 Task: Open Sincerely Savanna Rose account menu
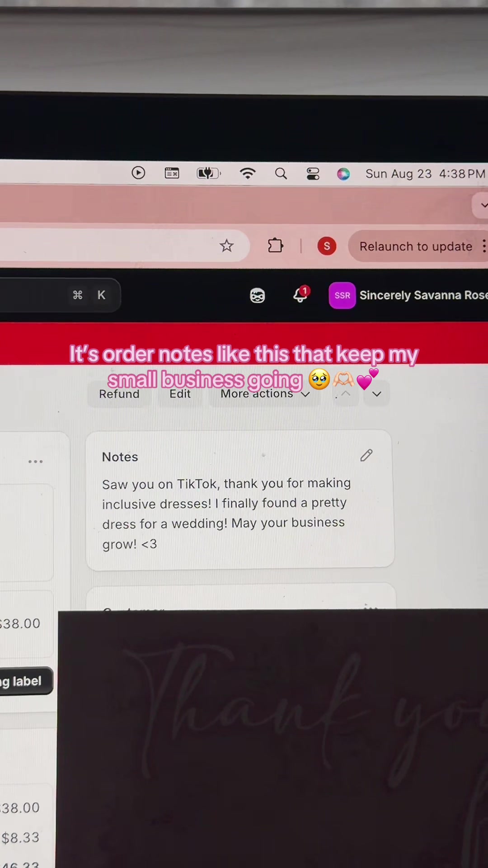[x=423, y=295]
